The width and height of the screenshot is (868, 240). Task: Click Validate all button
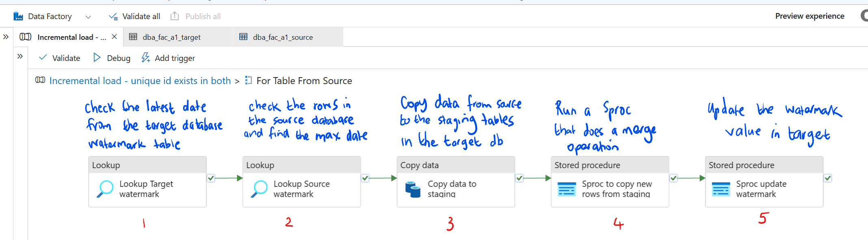coord(134,16)
